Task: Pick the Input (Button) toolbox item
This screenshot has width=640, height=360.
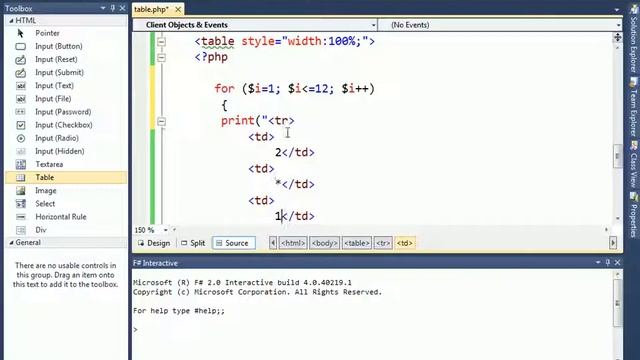Action: pos(66,46)
